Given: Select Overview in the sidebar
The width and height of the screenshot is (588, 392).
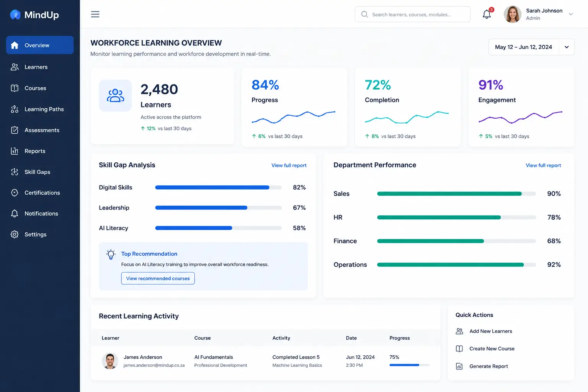Looking at the screenshot, I should click(x=40, y=45).
